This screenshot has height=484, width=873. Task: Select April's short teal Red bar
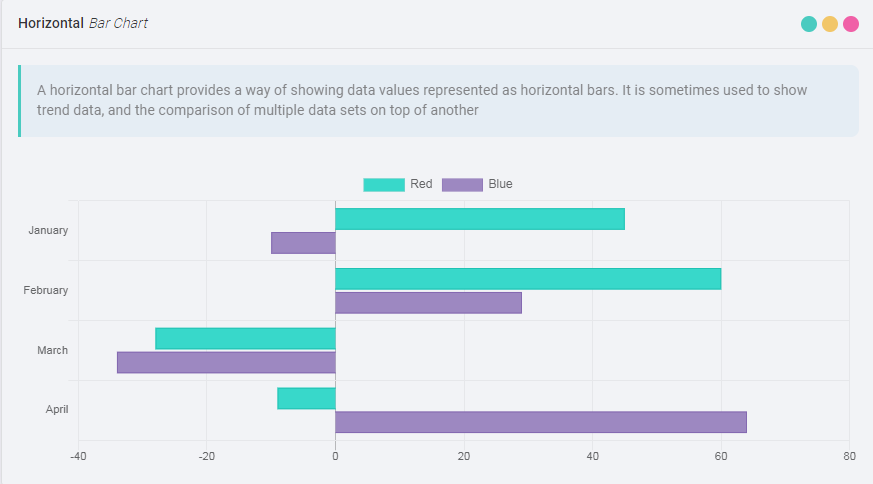pos(306,398)
